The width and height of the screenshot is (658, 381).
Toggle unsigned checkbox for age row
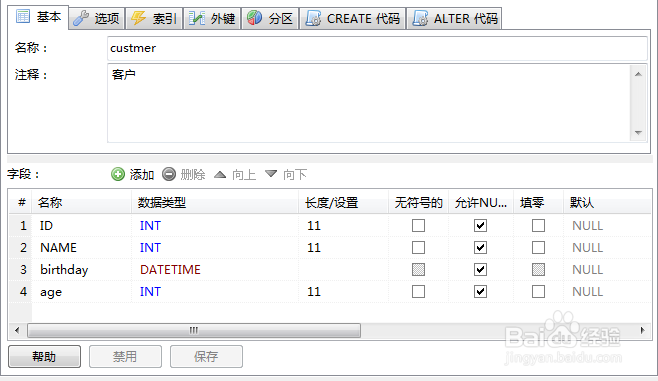point(418,292)
